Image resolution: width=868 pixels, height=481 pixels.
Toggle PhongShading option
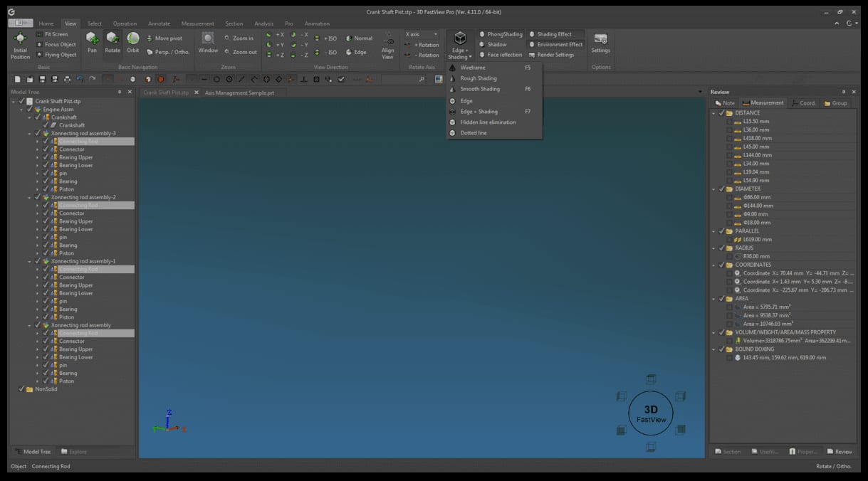501,34
